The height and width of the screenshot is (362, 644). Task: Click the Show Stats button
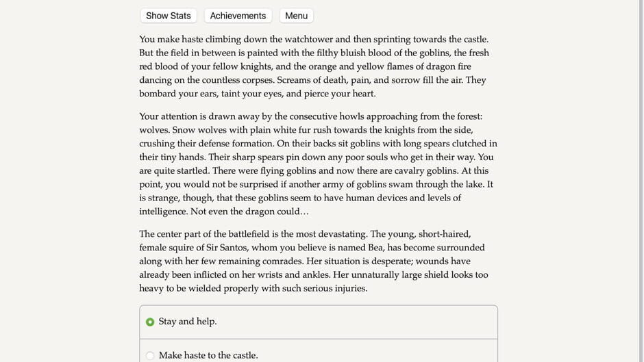point(169,16)
